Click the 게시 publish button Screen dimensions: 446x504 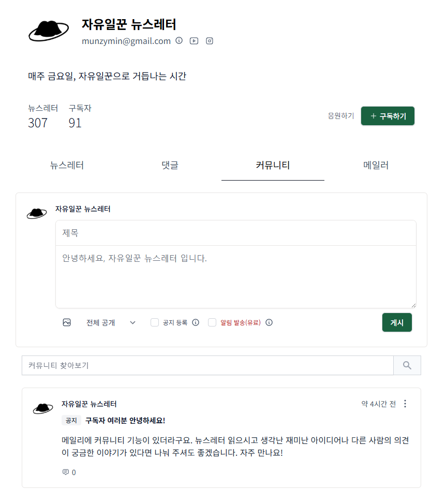397,322
